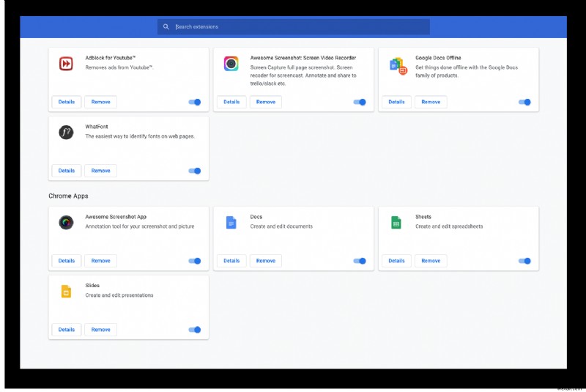Disable the Adblock for Youtube extension

(x=195, y=102)
